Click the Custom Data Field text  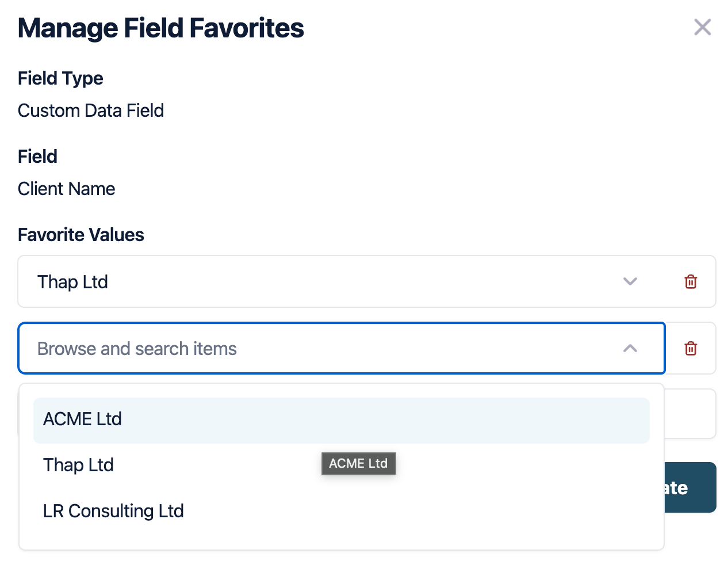click(91, 110)
